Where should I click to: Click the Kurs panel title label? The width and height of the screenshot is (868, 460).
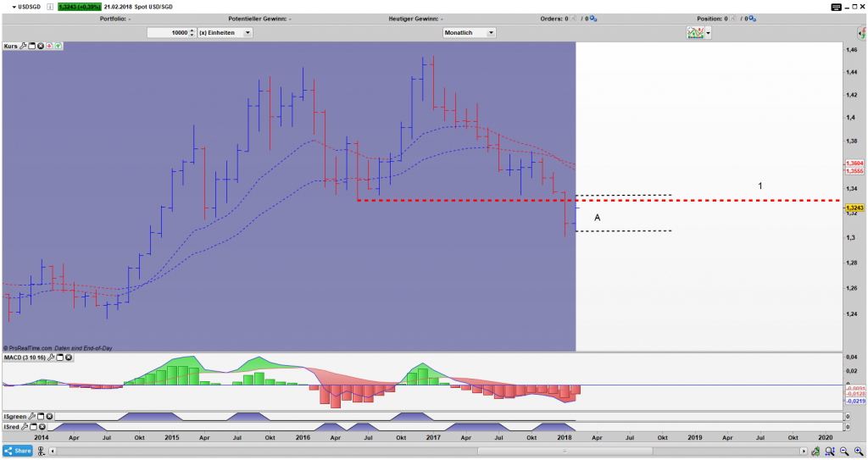[10, 46]
